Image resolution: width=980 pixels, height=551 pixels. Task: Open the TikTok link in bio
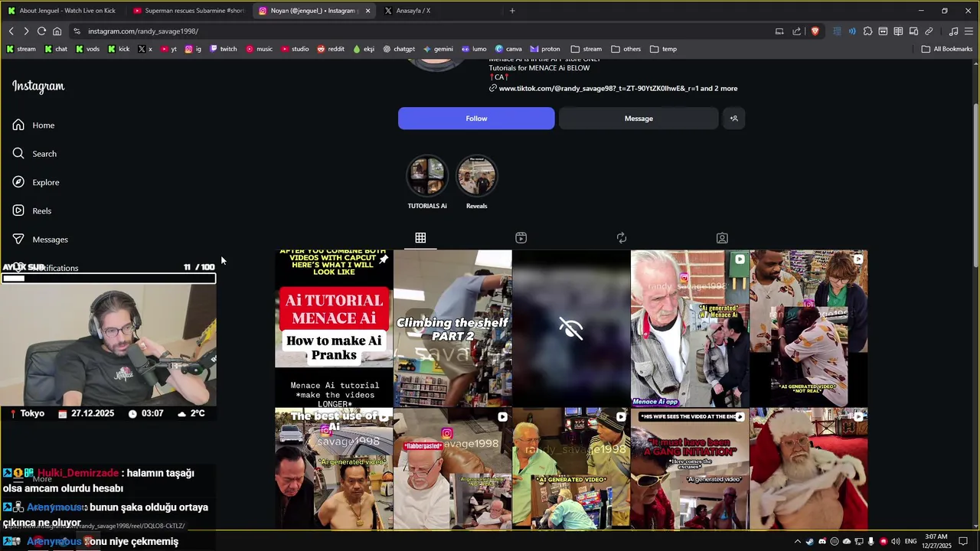tap(618, 89)
